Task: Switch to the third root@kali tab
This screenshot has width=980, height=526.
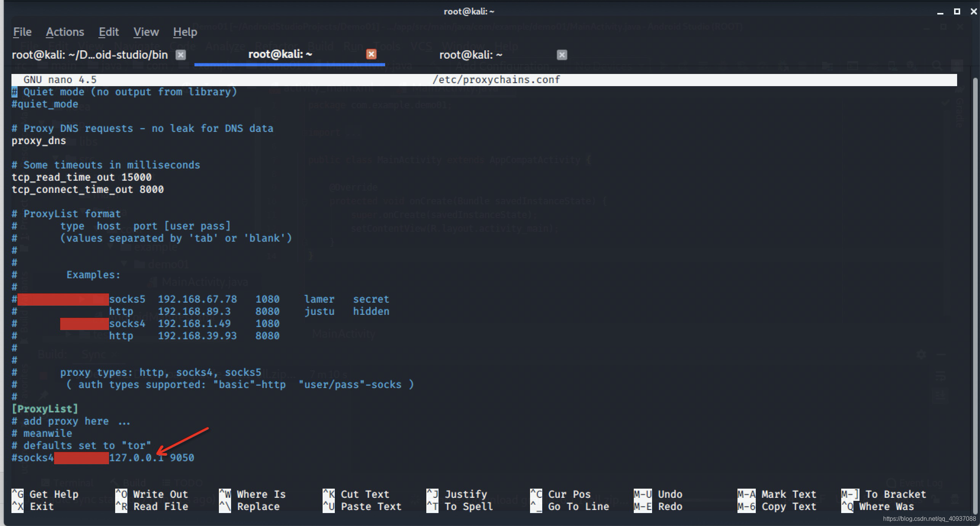Action: click(471, 55)
